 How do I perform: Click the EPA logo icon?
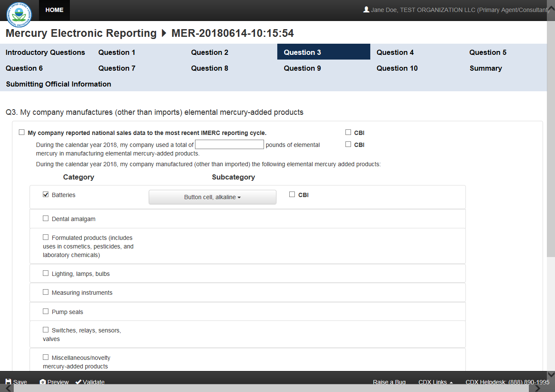coord(19,14)
